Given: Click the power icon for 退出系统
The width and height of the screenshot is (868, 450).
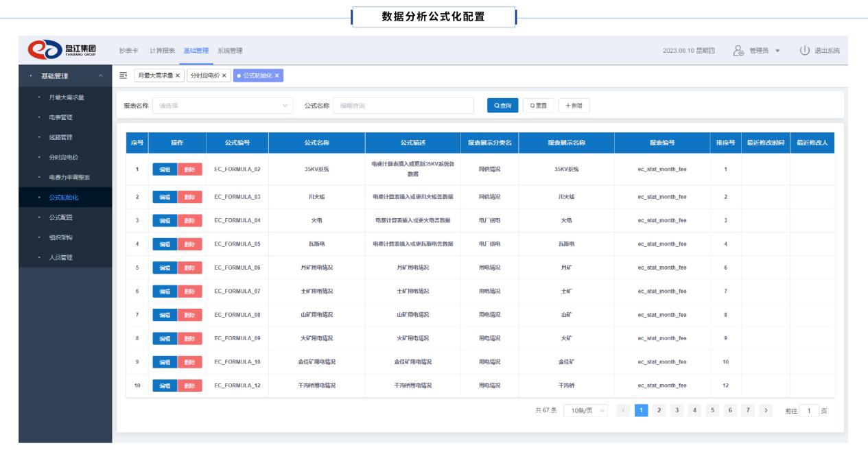Looking at the screenshot, I should click(806, 51).
